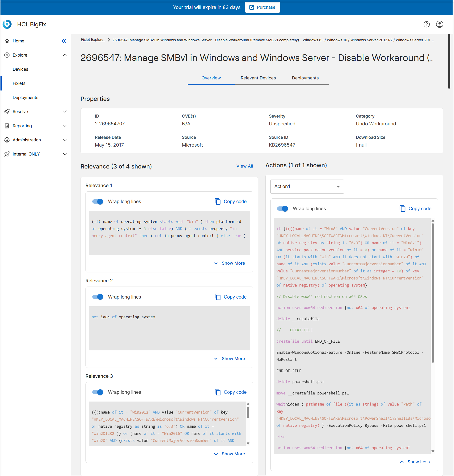Click the copy icon in Relevance 1
454x476 pixels.
tap(217, 201)
